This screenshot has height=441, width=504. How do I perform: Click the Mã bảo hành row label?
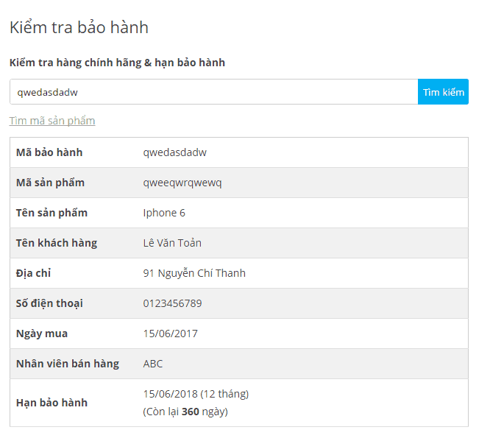point(49,152)
